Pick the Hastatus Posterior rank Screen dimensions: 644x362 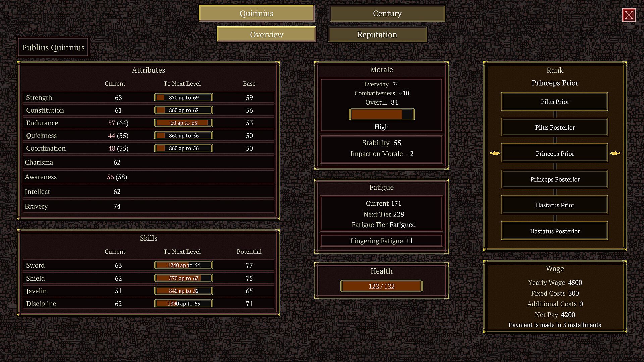click(554, 231)
